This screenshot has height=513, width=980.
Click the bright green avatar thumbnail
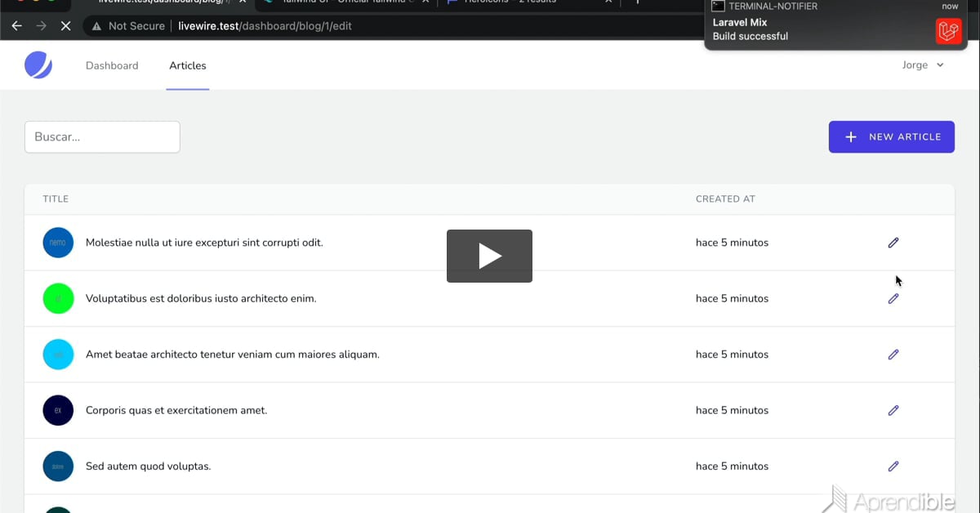(58, 299)
